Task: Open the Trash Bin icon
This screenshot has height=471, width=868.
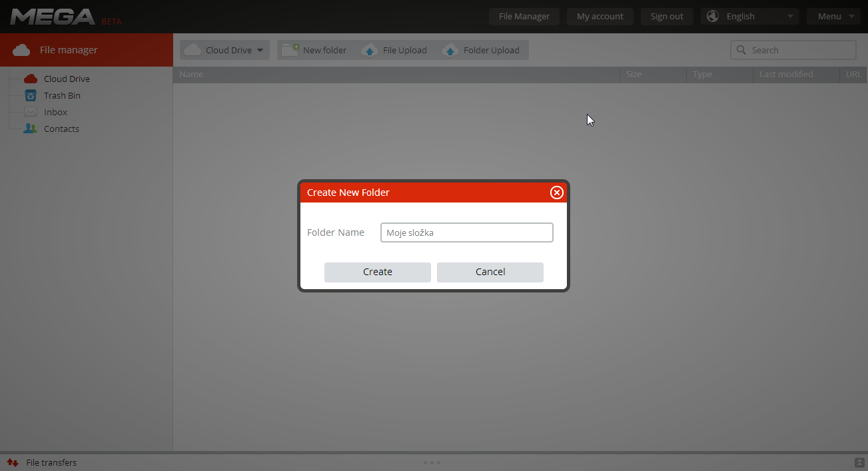Action: (31, 95)
